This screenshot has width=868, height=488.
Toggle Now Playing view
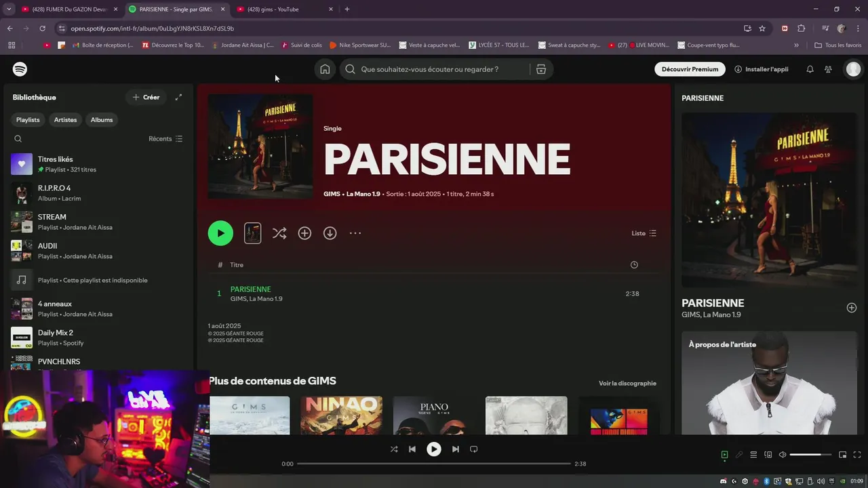(x=724, y=455)
